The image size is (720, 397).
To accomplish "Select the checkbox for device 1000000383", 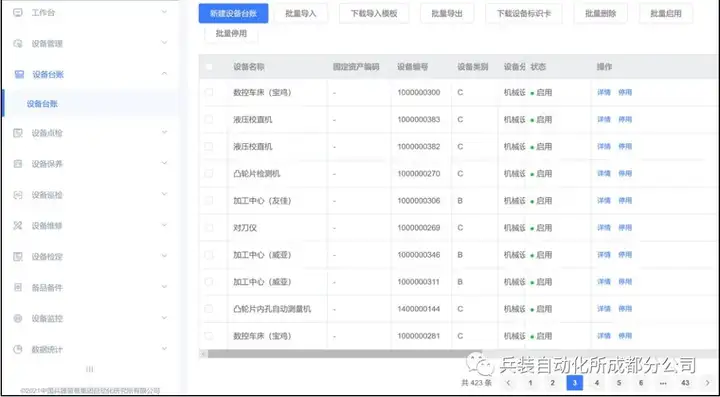I will [x=209, y=119].
